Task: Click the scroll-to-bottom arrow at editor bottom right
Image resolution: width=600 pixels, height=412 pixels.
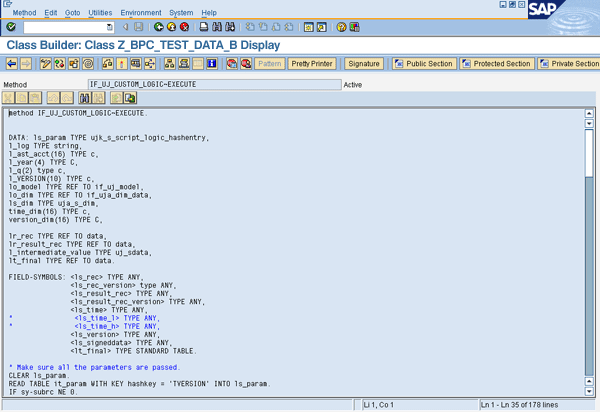Action: tap(589, 391)
